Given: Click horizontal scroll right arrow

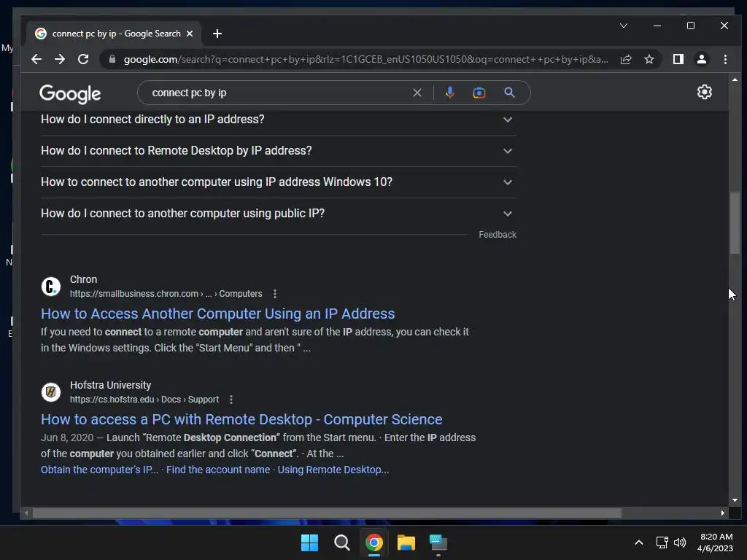Looking at the screenshot, I should tap(723, 513).
